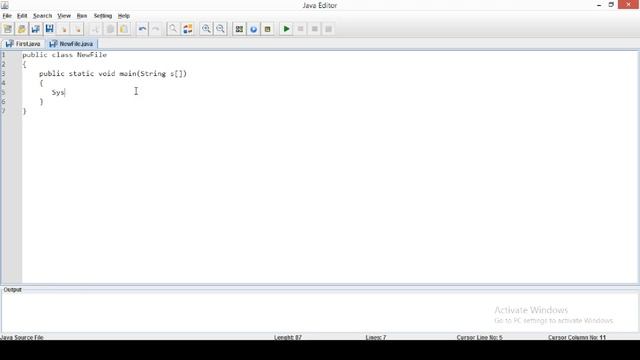This screenshot has width=640, height=360.
Task: Click the Java Source File status text
Action: pyautogui.click(x=22, y=338)
